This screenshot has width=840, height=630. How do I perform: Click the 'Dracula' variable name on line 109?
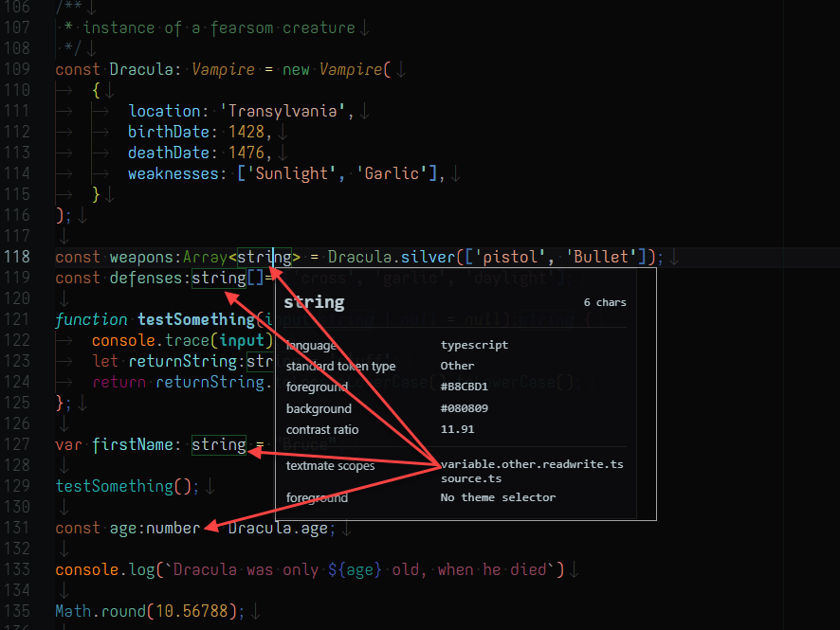pyautogui.click(x=141, y=69)
